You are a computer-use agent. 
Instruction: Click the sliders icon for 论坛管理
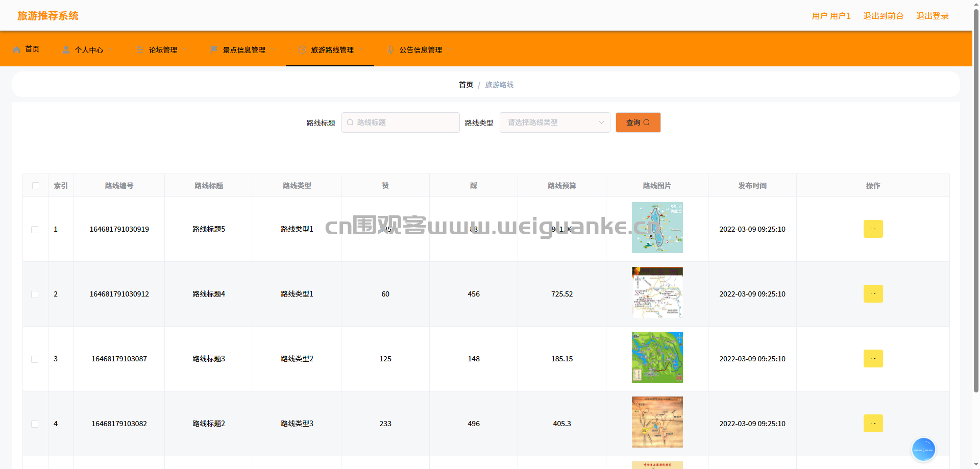tap(140, 50)
